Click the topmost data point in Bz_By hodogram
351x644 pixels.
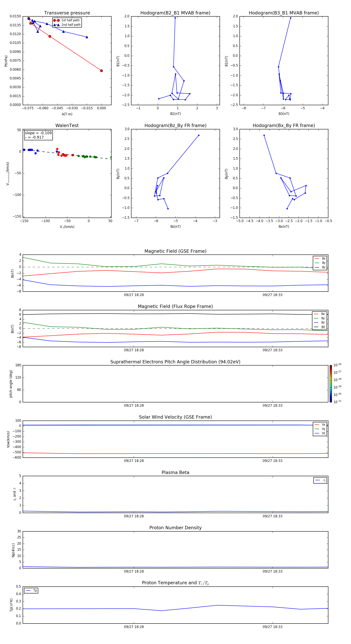[x=199, y=135]
